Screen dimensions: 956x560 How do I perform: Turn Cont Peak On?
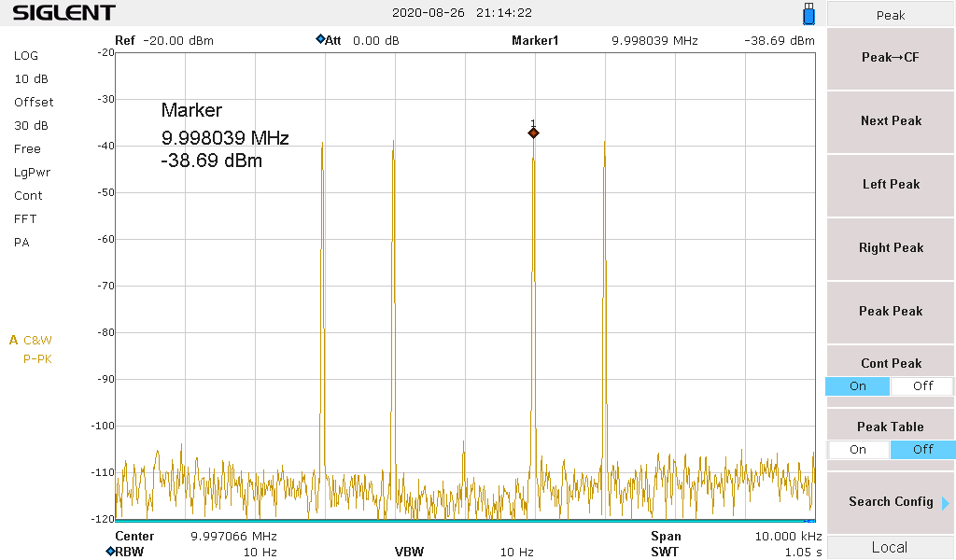857,386
